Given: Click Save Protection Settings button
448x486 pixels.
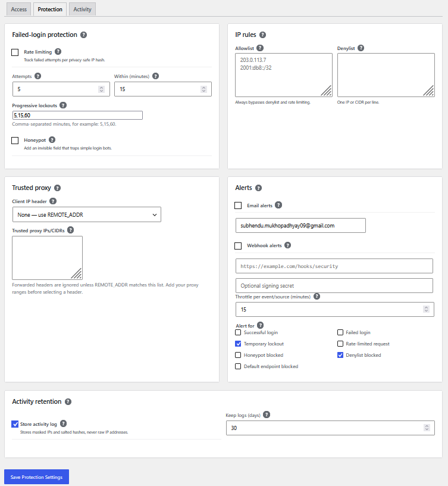Looking at the screenshot, I should [36, 477].
